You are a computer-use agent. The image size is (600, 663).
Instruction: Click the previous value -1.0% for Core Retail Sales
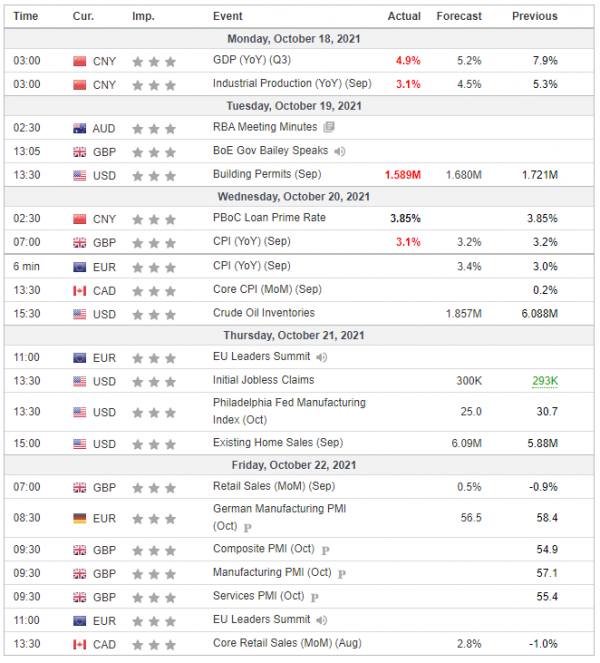543,644
